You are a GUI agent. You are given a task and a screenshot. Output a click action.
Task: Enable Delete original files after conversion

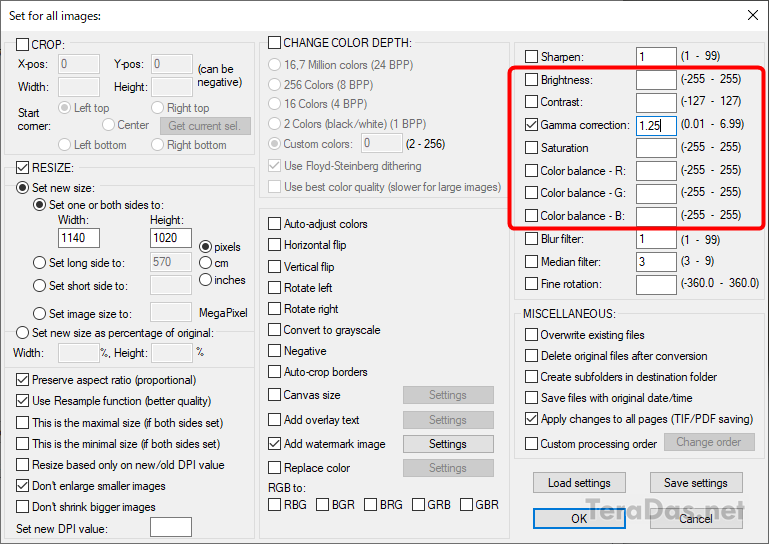pyautogui.click(x=531, y=356)
